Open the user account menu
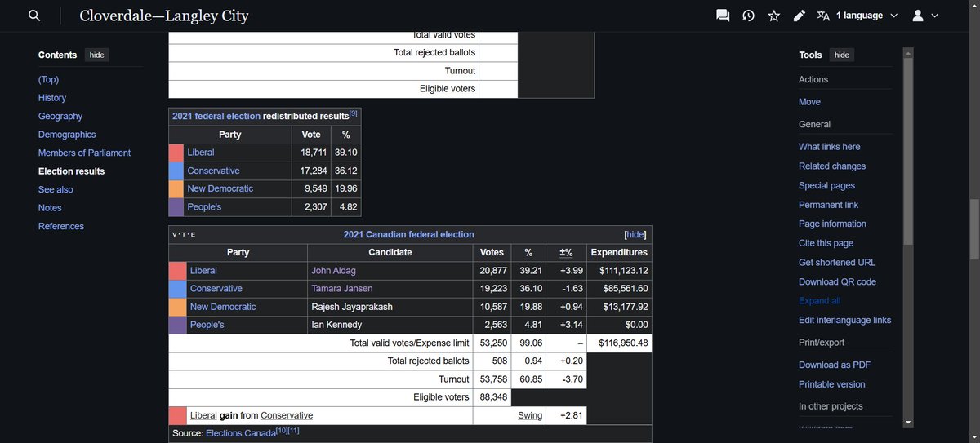 pyautogui.click(x=924, y=16)
